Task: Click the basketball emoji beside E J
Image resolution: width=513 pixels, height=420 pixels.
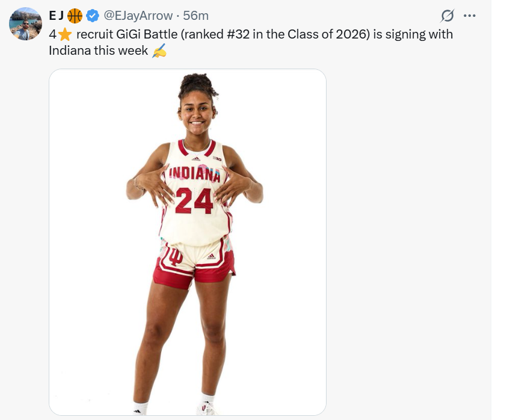Action: 75,16
